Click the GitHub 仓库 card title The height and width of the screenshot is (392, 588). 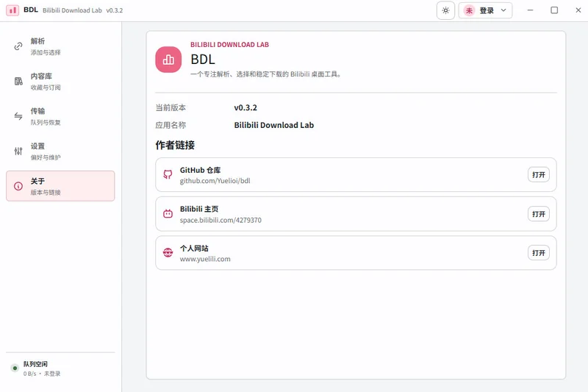click(x=200, y=171)
